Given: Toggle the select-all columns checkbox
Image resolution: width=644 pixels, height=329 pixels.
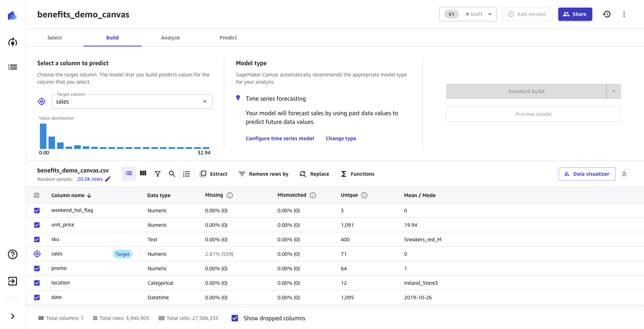Looking at the screenshot, I should click(x=37, y=195).
